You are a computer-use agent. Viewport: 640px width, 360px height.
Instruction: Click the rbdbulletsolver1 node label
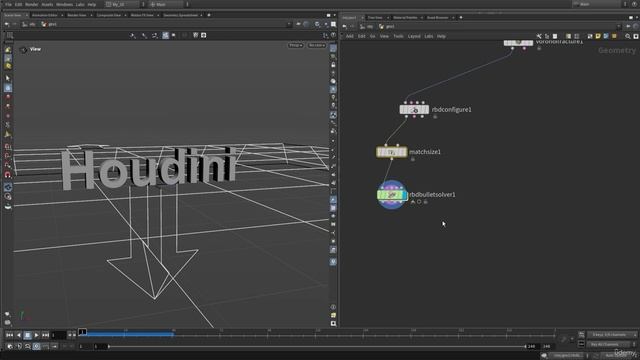(x=432, y=195)
